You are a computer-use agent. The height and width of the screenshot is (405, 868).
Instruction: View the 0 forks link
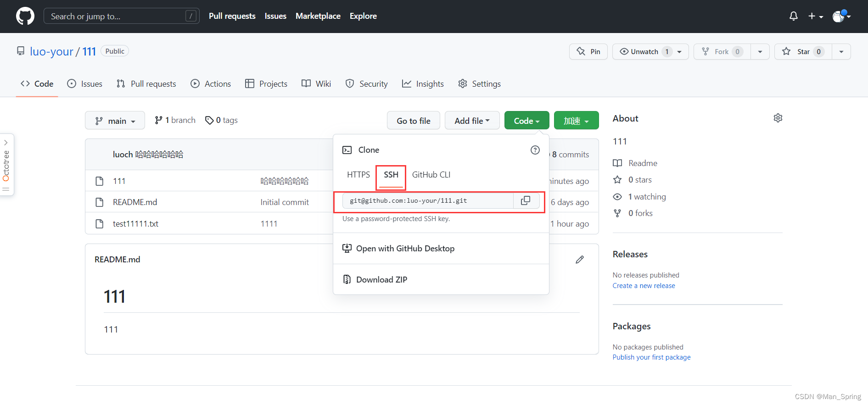click(x=633, y=213)
